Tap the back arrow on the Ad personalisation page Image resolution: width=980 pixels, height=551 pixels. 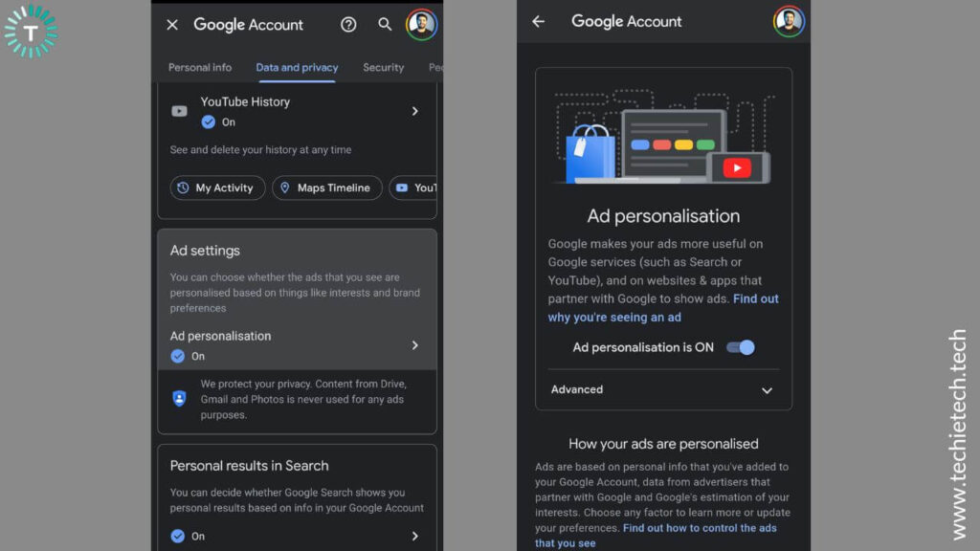click(539, 20)
